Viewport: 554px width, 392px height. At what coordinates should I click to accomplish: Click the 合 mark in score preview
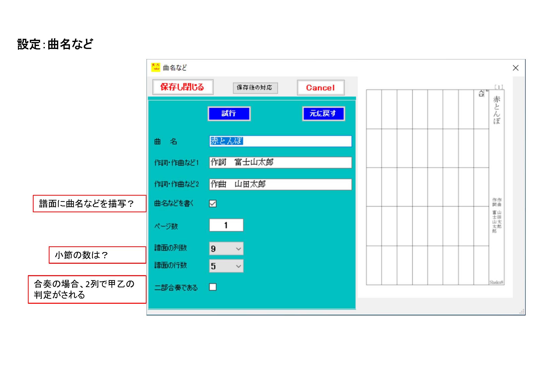tap(482, 94)
